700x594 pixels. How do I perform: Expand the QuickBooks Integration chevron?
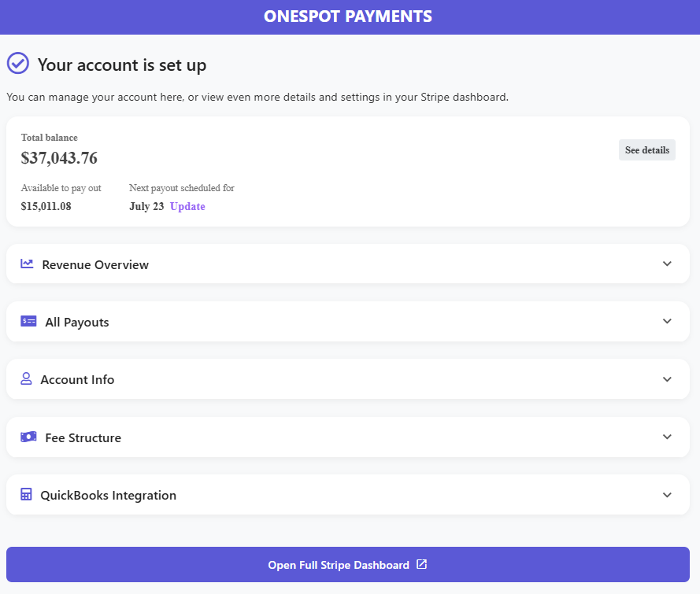coord(667,495)
